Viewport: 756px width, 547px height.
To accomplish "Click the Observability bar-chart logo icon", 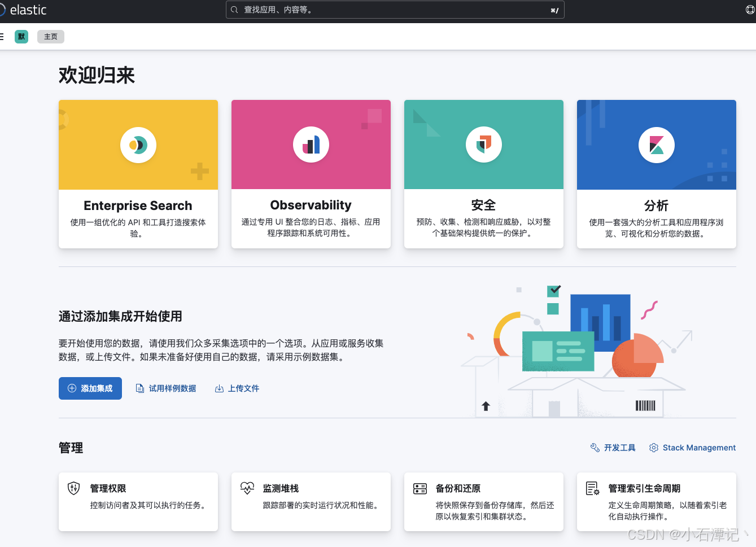I will pos(311,145).
